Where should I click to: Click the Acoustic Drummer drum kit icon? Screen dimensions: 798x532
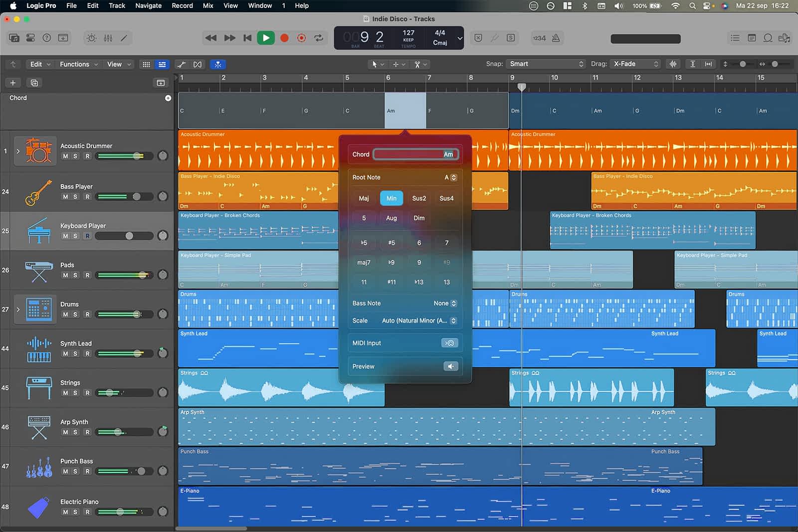pos(39,150)
